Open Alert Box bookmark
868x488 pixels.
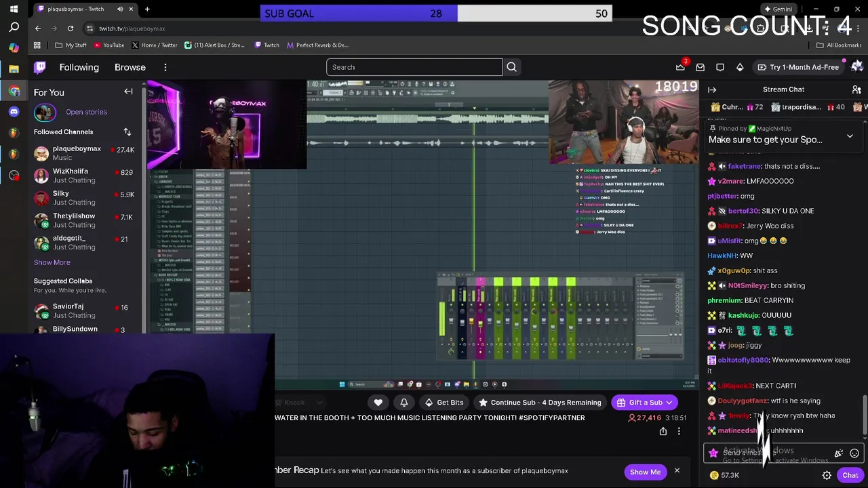pyautogui.click(x=214, y=45)
